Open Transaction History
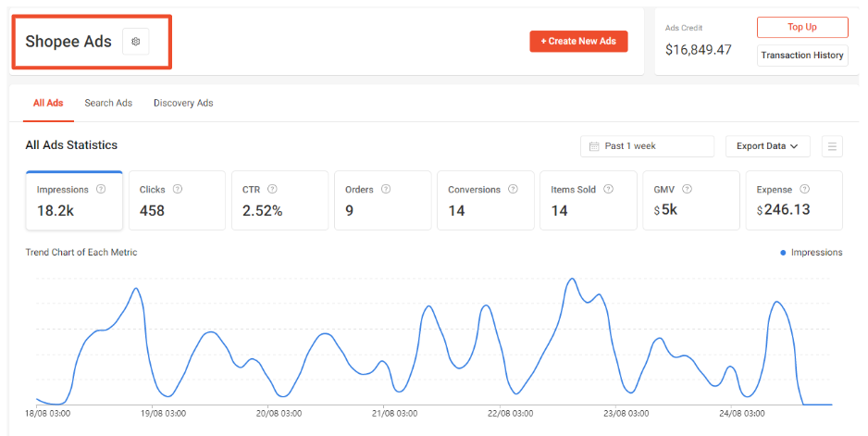 [801, 56]
